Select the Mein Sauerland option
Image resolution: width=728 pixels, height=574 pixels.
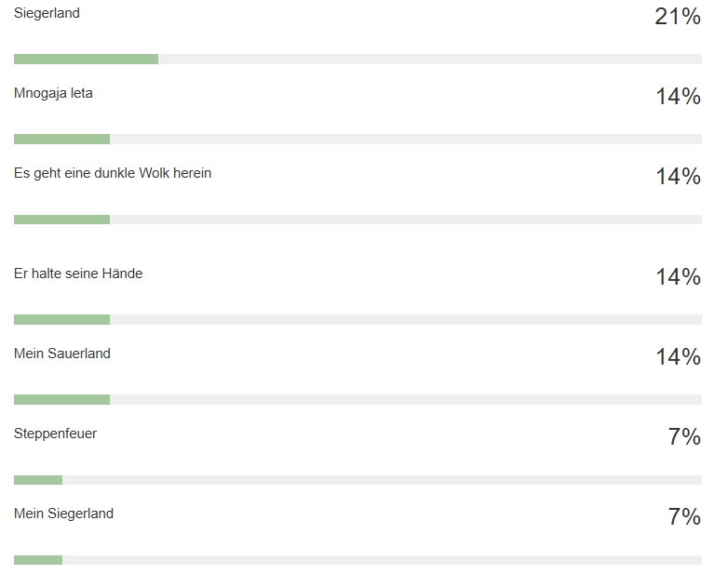click(62, 354)
